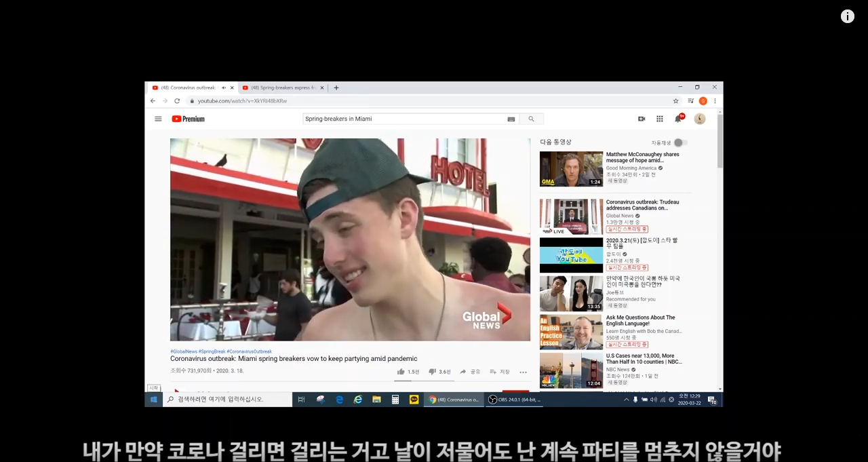Screen dimensions: 868x462
Task: Click the create video camera icon
Action: (x=642, y=119)
